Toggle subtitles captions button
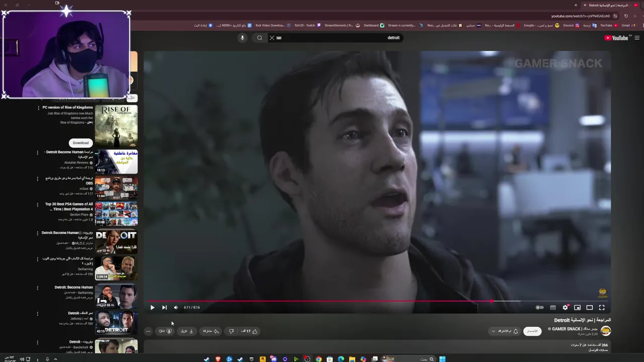Screen dimensions: 644x362 point(553,307)
